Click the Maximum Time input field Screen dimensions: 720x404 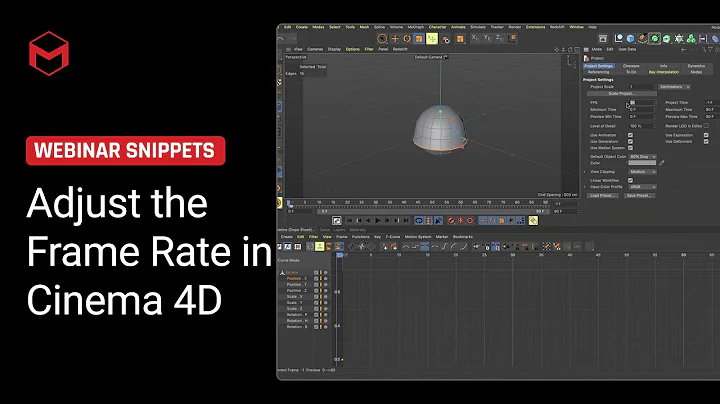click(712, 110)
